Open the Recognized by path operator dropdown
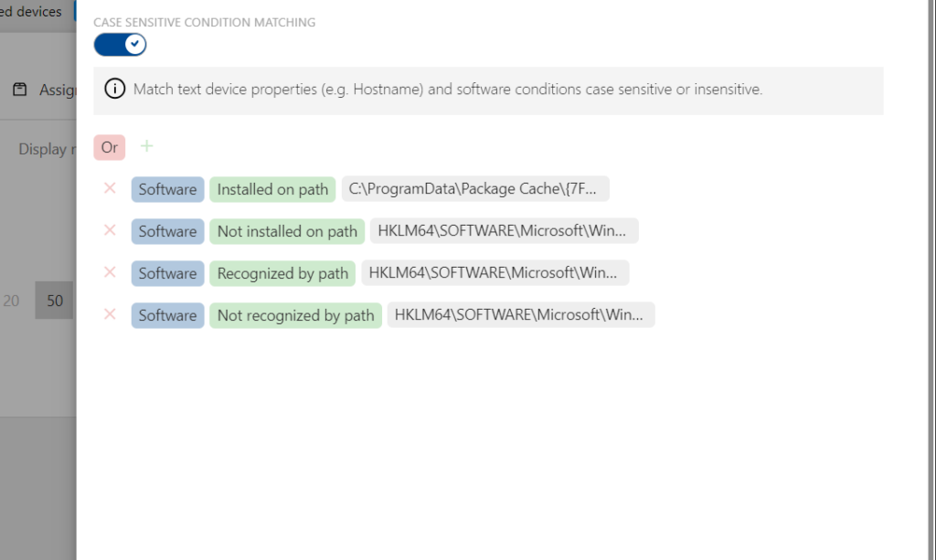This screenshot has height=560, width=936. pos(282,273)
